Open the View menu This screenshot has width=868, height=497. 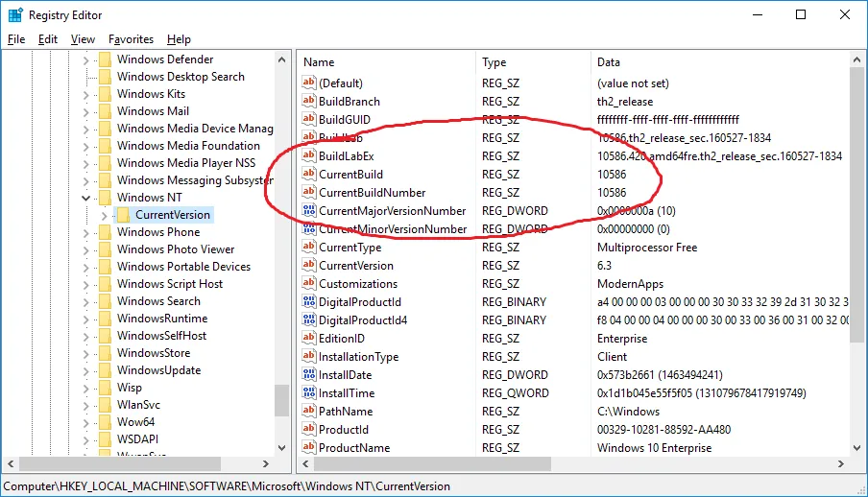[83, 39]
